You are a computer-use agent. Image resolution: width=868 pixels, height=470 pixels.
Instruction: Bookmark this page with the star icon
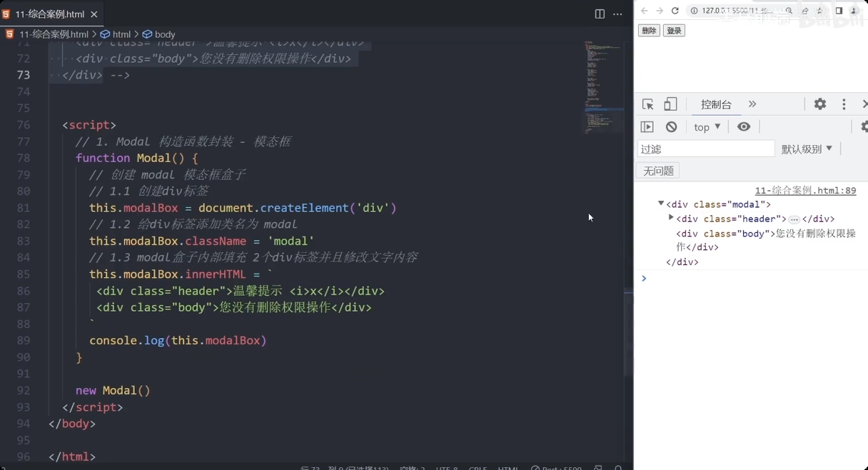click(x=821, y=11)
